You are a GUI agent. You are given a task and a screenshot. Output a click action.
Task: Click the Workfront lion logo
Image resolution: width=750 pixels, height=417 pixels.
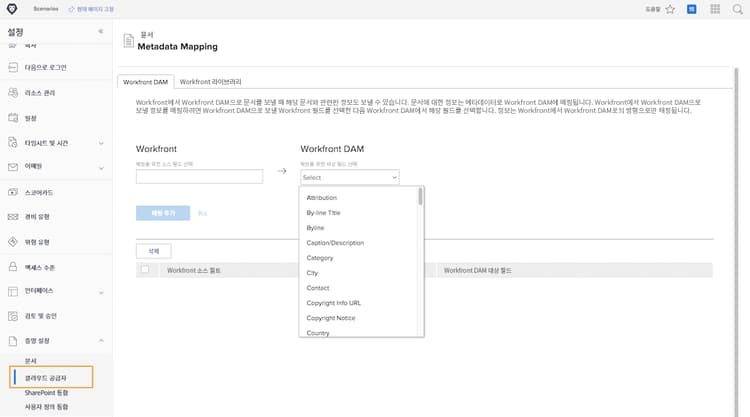click(x=12, y=9)
